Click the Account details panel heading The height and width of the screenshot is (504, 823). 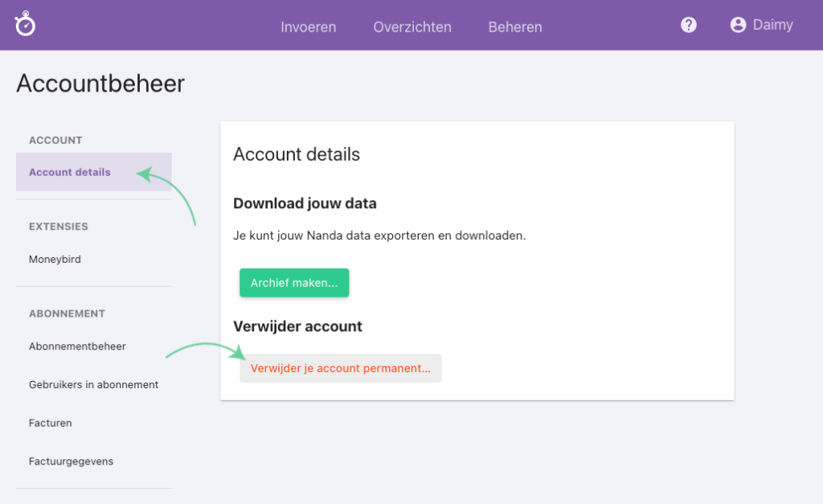pyautogui.click(x=296, y=154)
